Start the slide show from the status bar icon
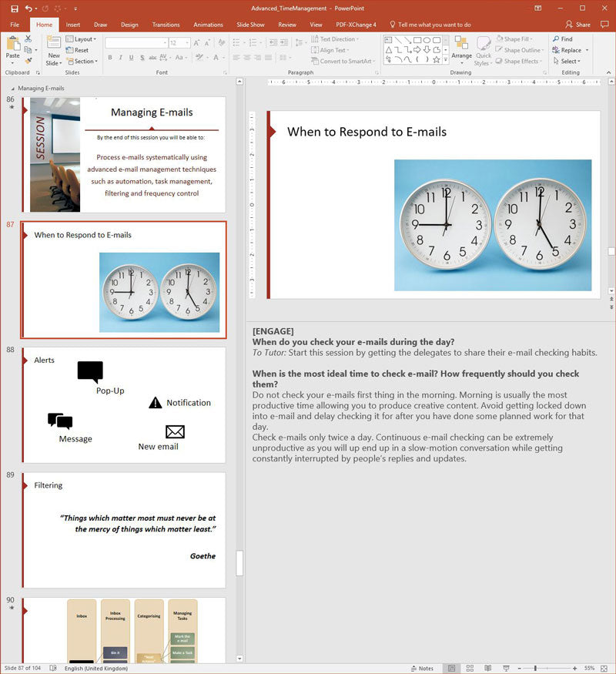616x674 pixels. point(506,668)
